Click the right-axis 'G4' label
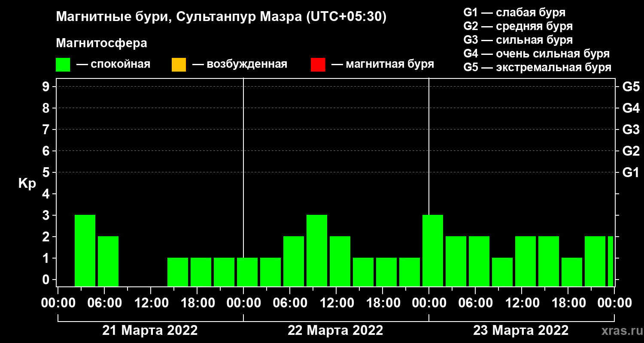Screen dimensions: 644x343 click(x=631, y=108)
